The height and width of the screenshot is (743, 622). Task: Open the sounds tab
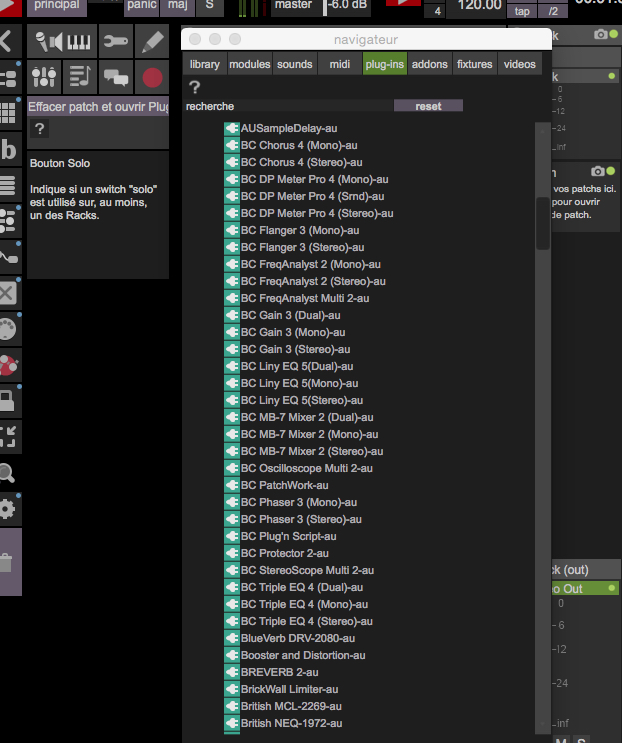click(295, 64)
